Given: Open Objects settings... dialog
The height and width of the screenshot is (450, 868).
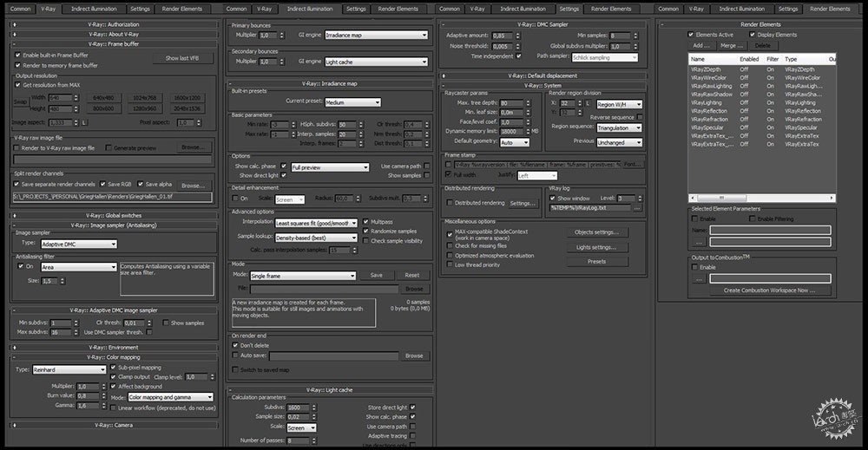Looking at the screenshot, I should click(597, 232).
